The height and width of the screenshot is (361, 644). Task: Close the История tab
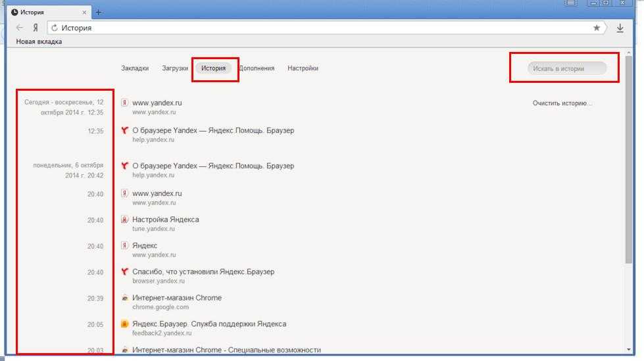coord(84,12)
